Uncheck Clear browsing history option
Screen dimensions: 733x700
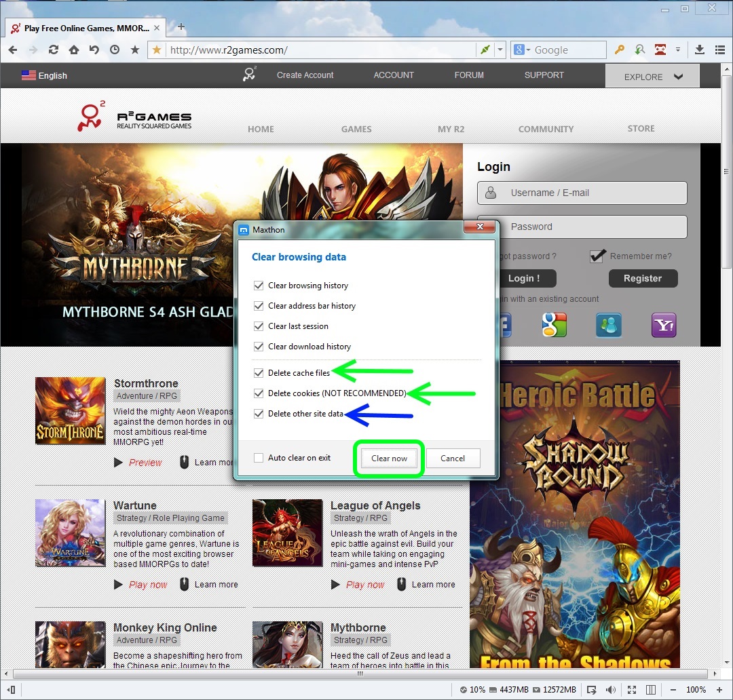pyautogui.click(x=258, y=286)
